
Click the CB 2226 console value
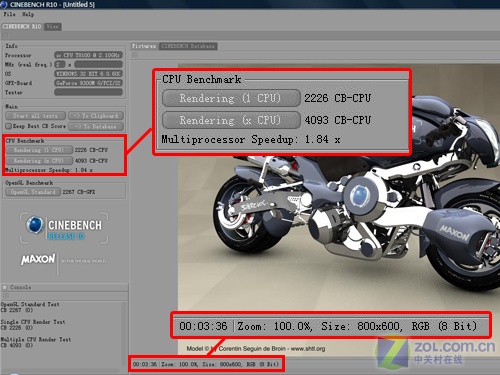coord(17,328)
